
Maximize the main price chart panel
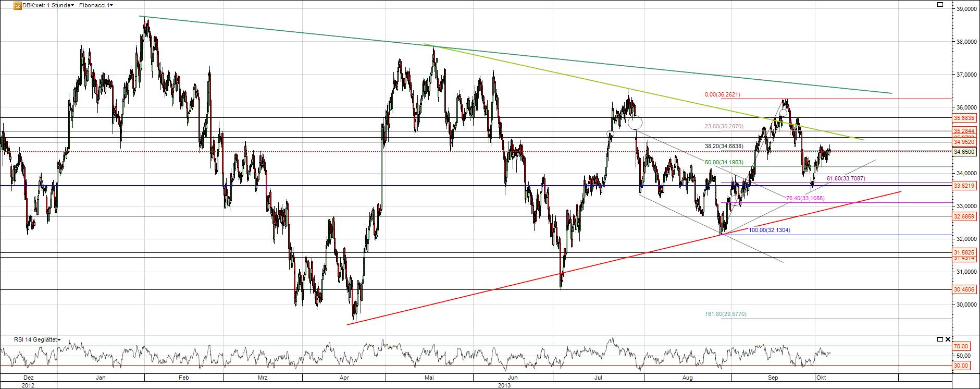click(x=940, y=5)
